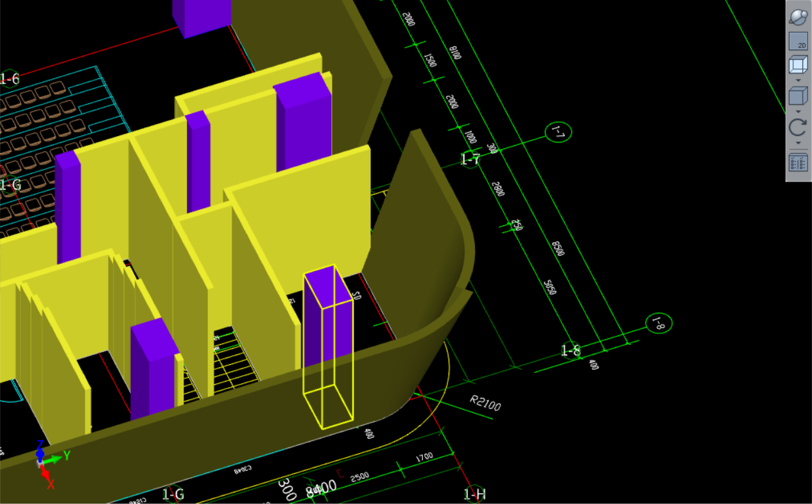Screen dimensions: 812x504
Task: Expand the solid cube view dropdown
Action: [798, 112]
